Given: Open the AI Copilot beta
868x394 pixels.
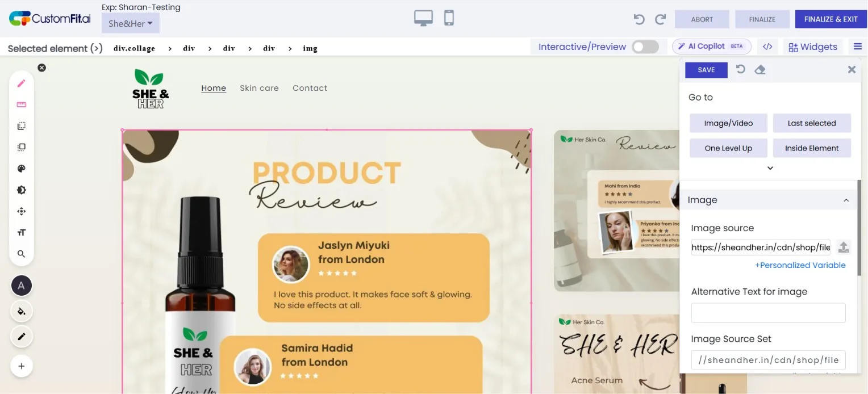Looking at the screenshot, I should coord(712,47).
